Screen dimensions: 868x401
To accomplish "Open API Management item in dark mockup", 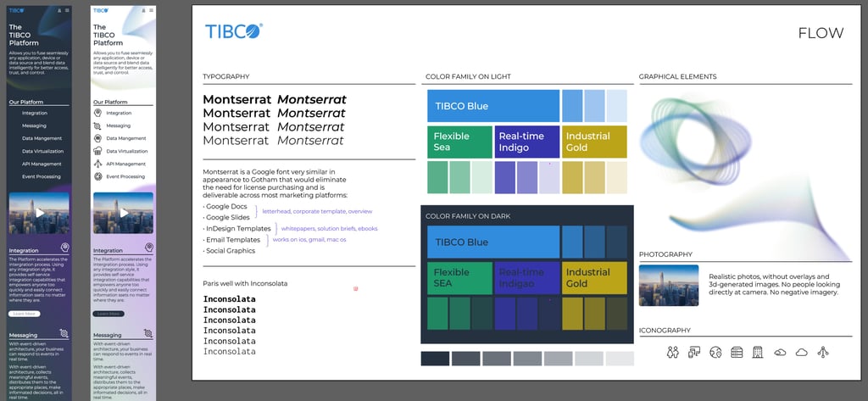I will (x=42, y=164).
